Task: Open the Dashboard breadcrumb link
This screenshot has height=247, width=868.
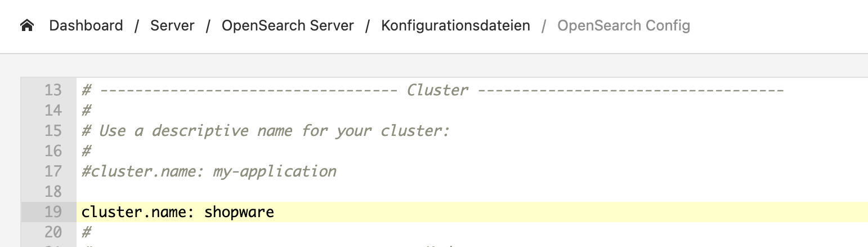Action: (86, 26)
